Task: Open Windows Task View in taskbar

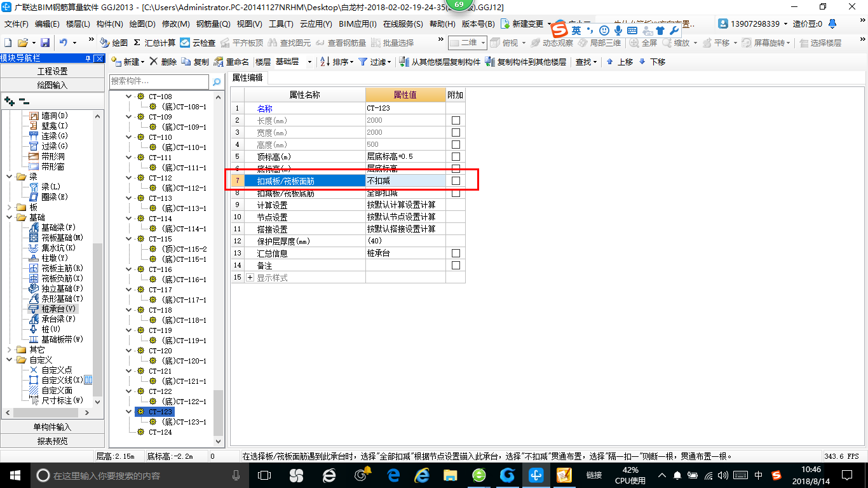Action: coord(264,475)
